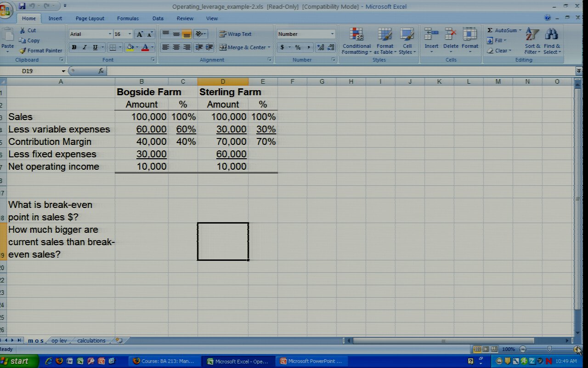Click the Format as Table icon

384,34
